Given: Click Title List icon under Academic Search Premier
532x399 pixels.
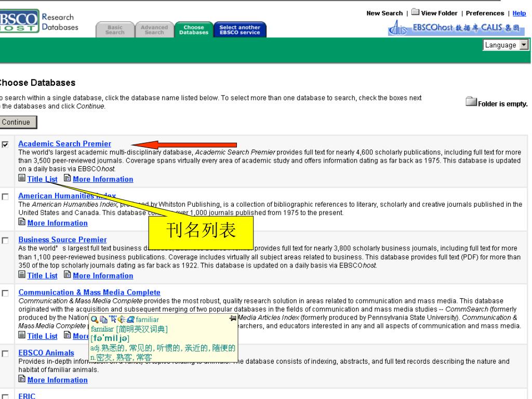Looking at the screenshot, I should click(x=22, y=178).
